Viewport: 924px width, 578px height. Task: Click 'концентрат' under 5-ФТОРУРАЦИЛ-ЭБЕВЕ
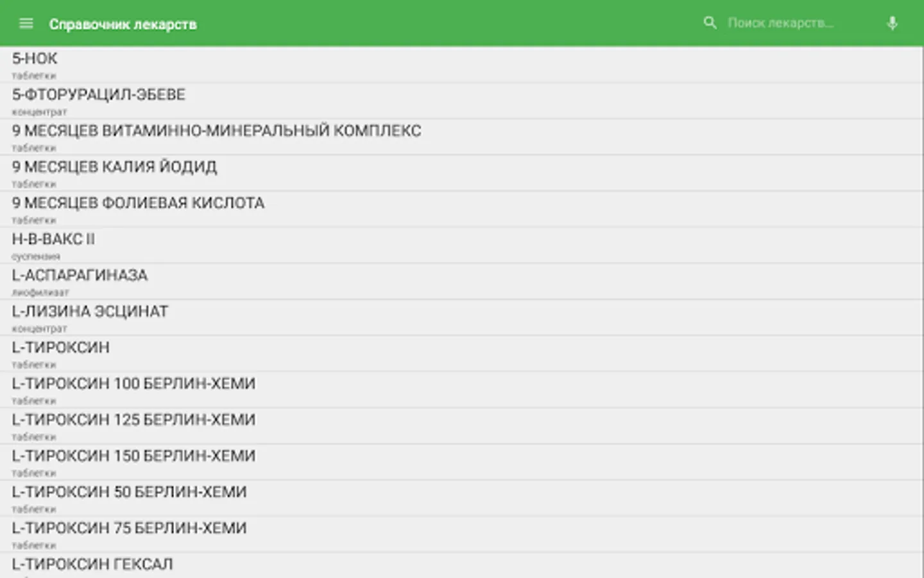coord(39,112)
